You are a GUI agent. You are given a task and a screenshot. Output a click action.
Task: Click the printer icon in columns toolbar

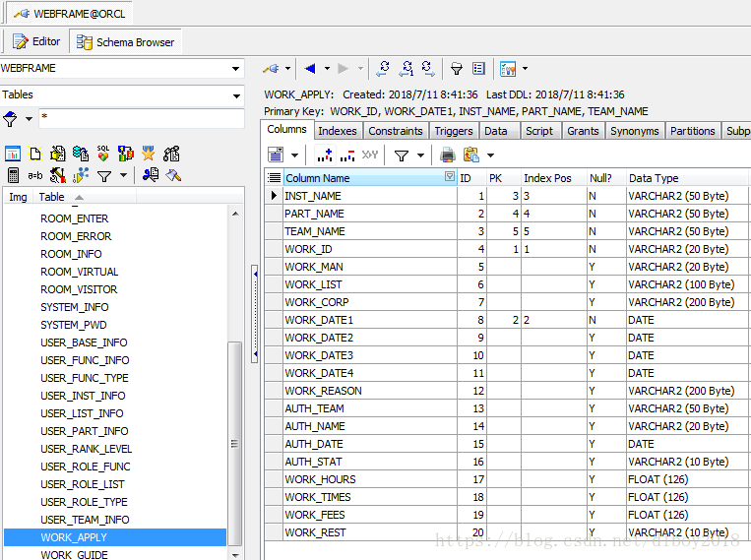click(447, 156)
